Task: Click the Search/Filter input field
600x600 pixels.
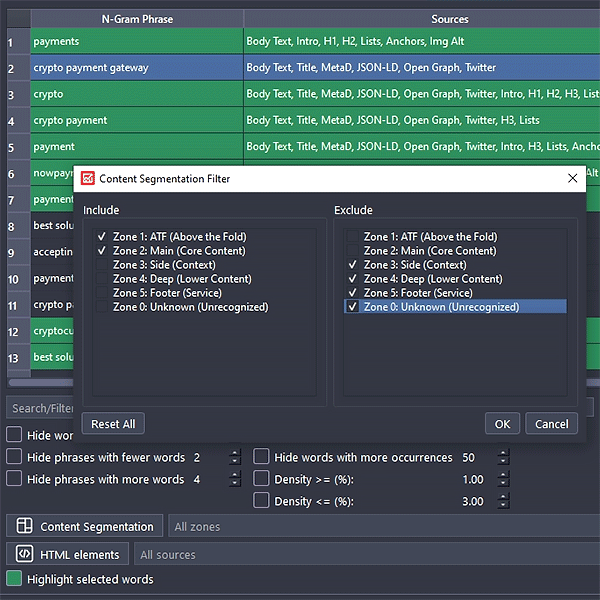Action: click(x=40, y=408)
